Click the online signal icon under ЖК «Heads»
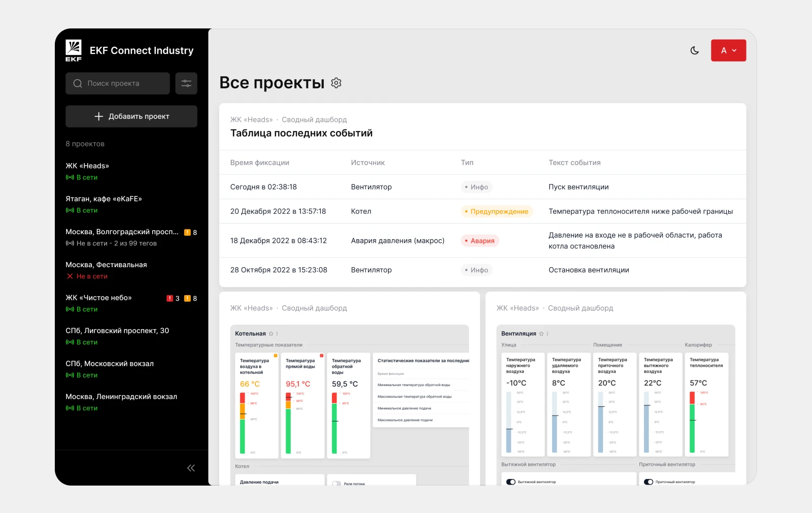 pos(70,177)
